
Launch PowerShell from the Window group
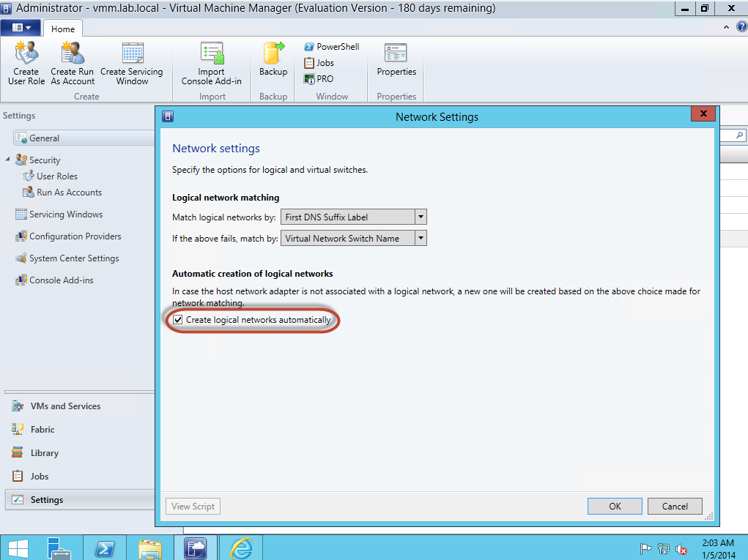click(x=331, y=47)
